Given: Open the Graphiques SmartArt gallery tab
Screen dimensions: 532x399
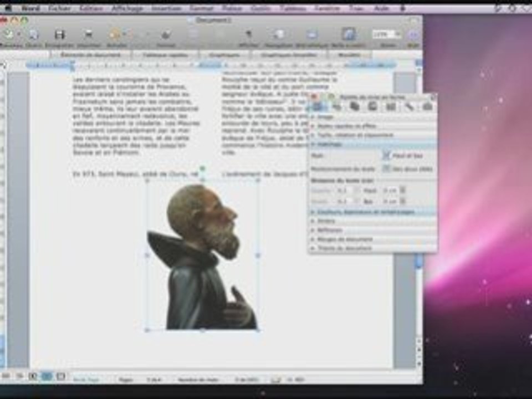Looking at the screenshot, I should tap(289, 55).
